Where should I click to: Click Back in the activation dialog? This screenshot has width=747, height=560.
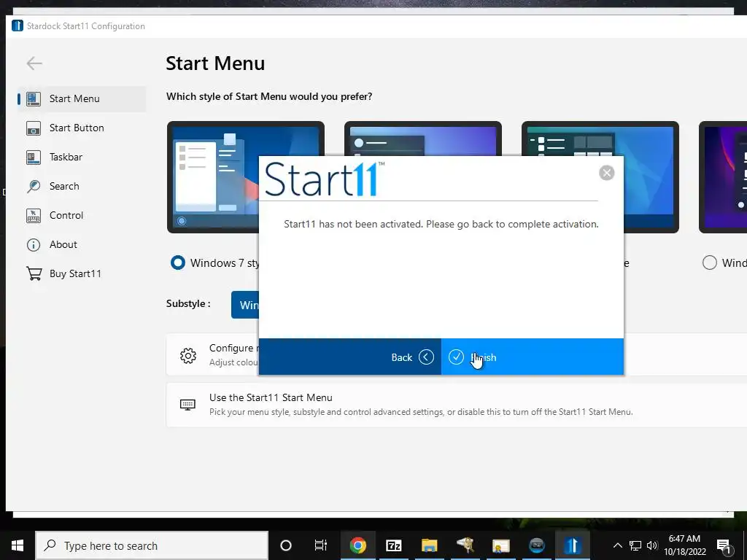[x=350, y=357]
